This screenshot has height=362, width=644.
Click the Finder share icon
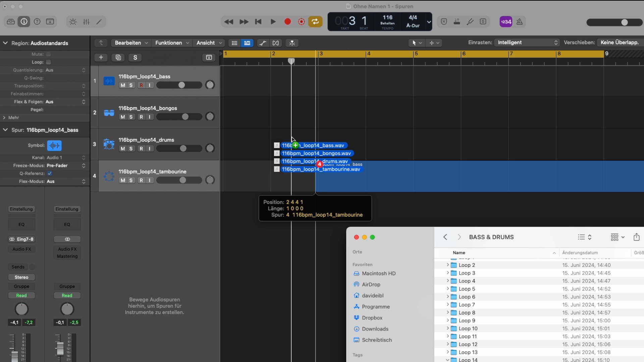pos(637,237)
